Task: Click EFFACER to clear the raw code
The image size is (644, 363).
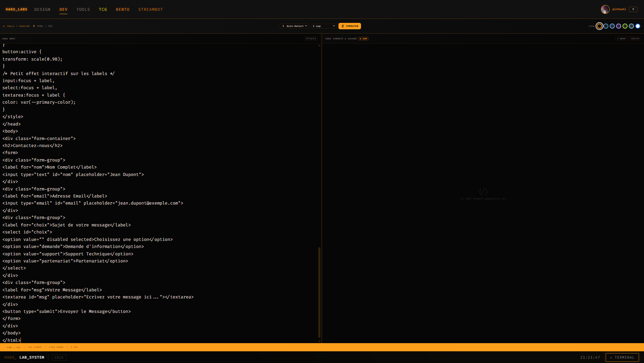Action: click(311, 38)
